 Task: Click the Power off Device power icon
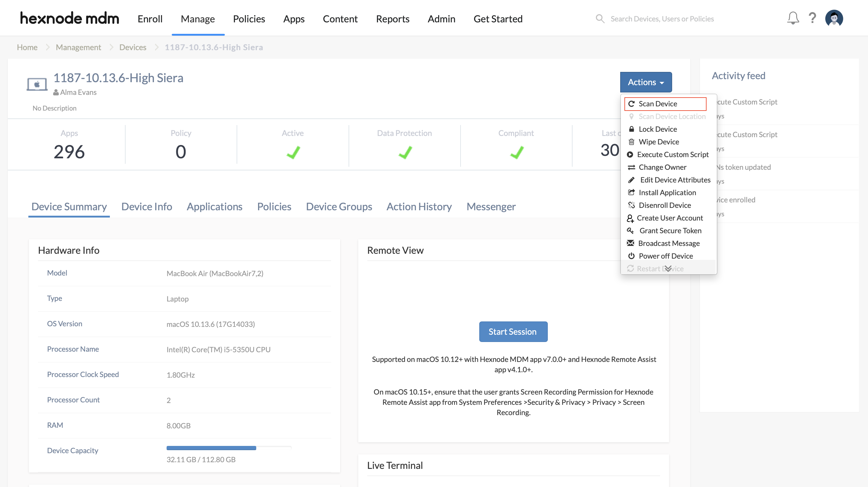tap(631, 256)
